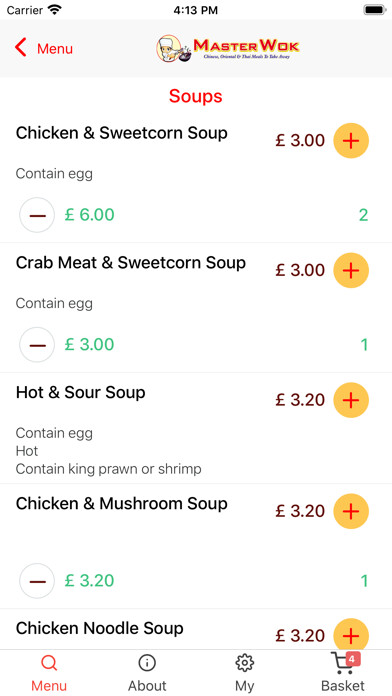Add another Chicken & Sweetcorn Soup
392x696 pixels.
[x=351, y=141]
